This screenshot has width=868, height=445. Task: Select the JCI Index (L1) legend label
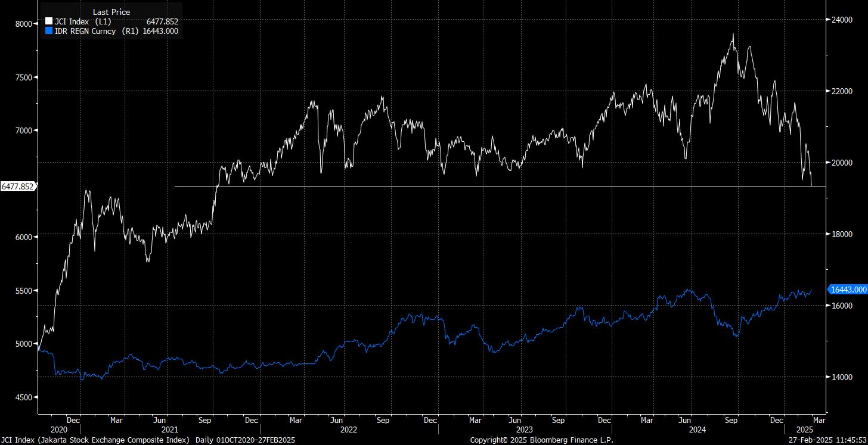point(78,22)
